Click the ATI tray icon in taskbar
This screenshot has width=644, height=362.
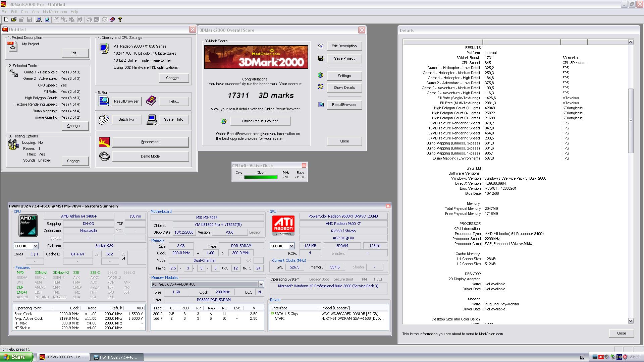(601, 357)
